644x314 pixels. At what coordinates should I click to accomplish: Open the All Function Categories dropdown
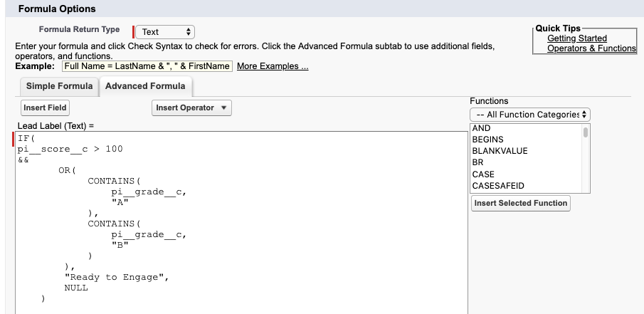(530, 115)
